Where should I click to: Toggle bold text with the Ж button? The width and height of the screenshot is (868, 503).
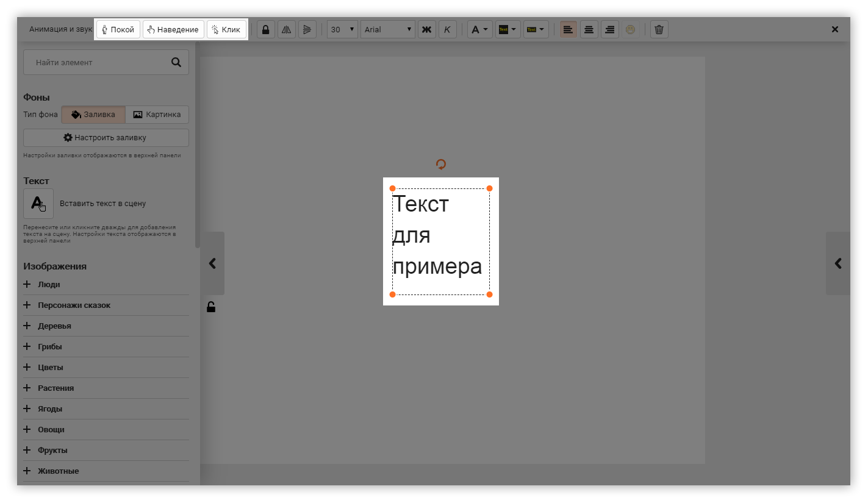pos(427,29)
